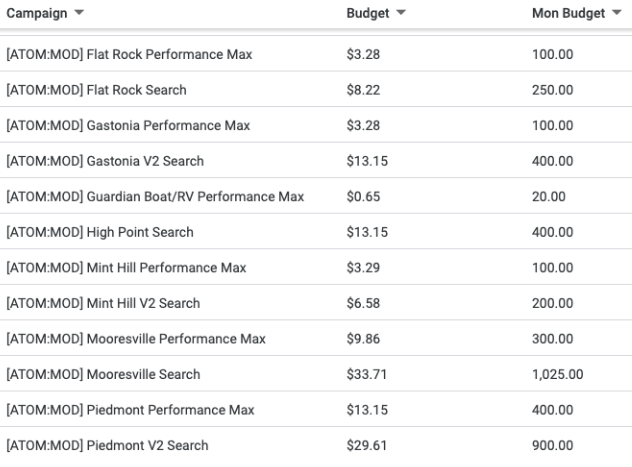Select the 20.00 monthly budget value

tap(549, 197)
